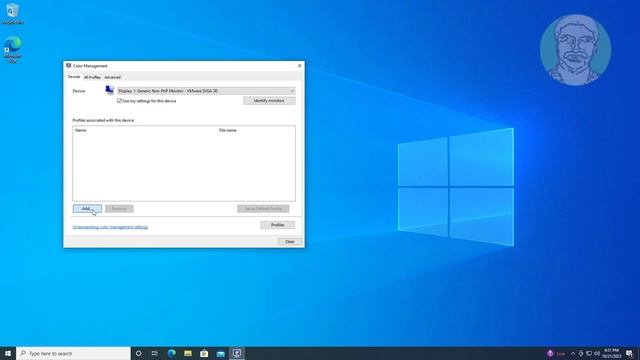Click the purple Live tray icon
Image resolution: width=640 pixels, height=360 pixels.
pyautogui.click(x=550, y=353)
